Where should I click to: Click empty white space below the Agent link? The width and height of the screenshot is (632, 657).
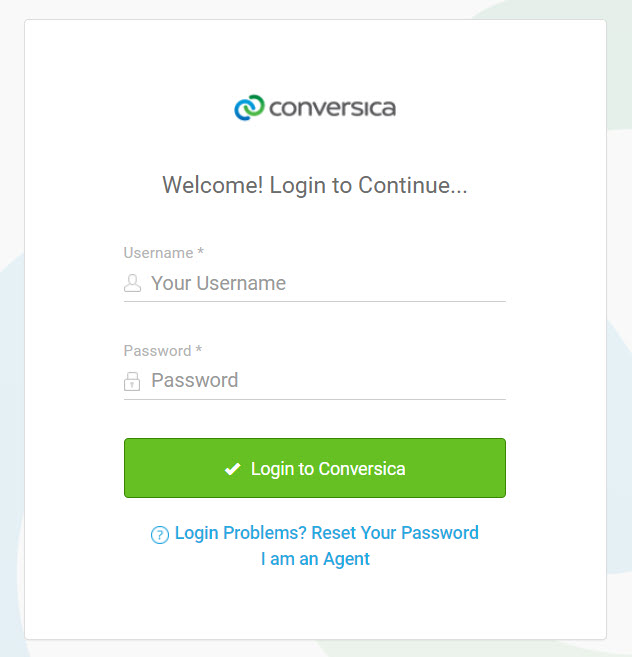(x=315, y=603)
